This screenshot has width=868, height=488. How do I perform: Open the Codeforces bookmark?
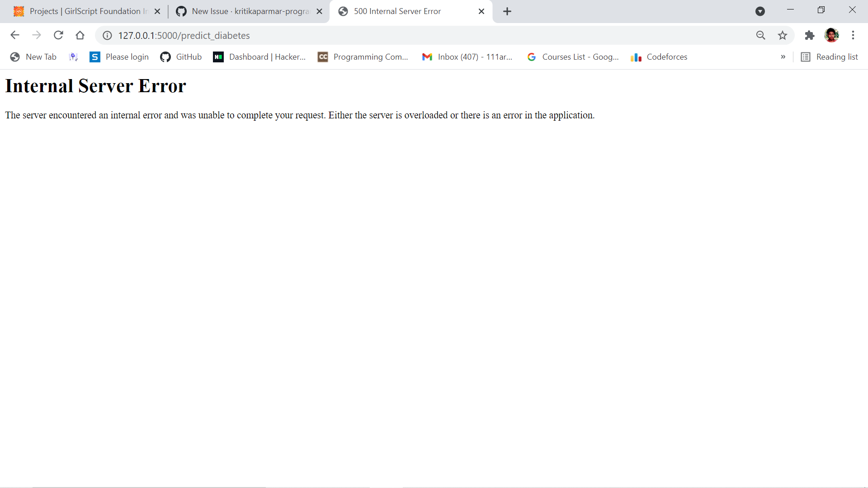coord(659,57)
